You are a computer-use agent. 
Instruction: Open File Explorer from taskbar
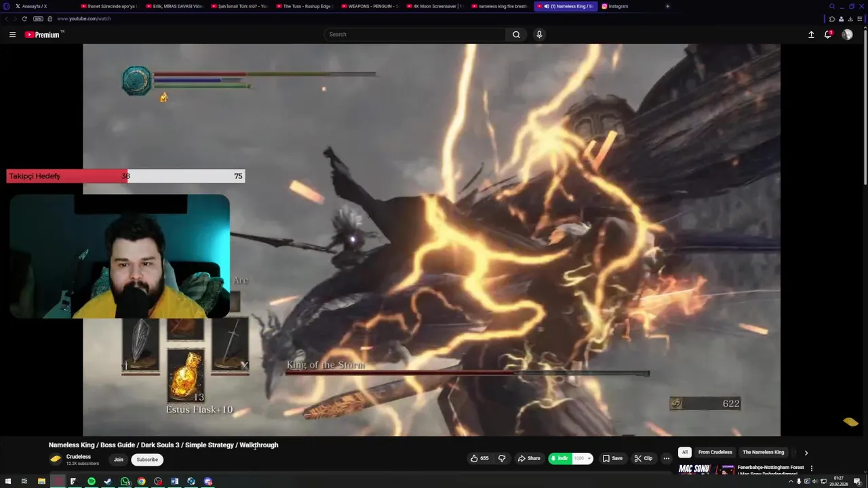click(41, 481)
